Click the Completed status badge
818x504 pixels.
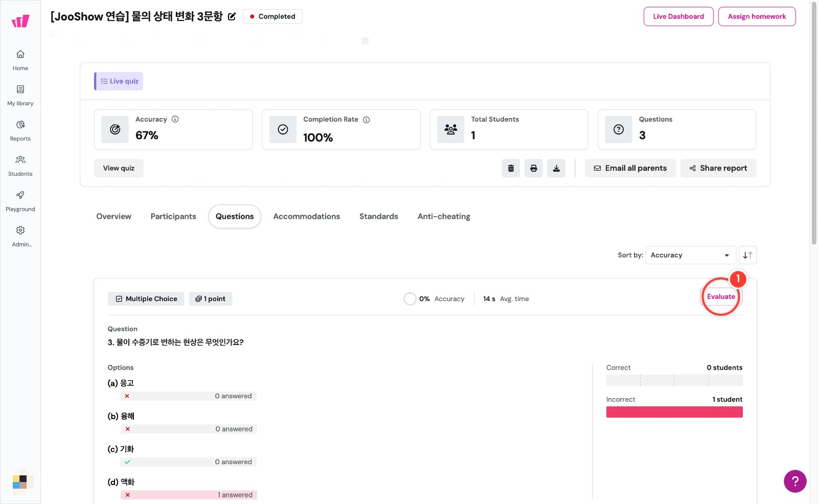[272, 16]
